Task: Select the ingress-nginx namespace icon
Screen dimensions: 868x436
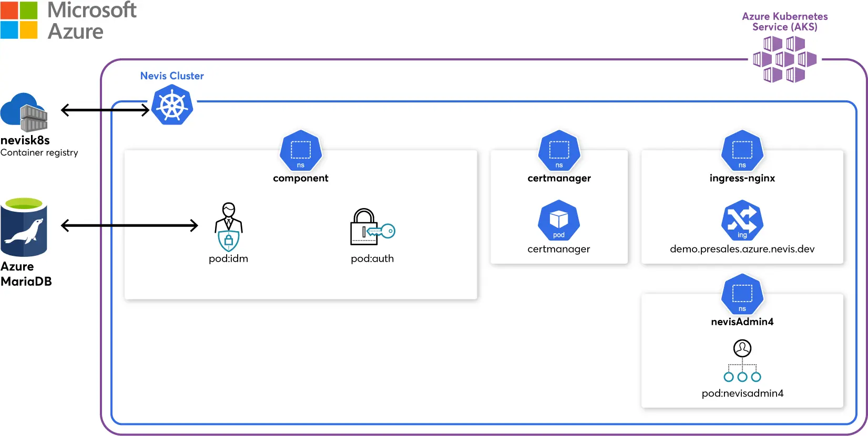Action: click(742, 150)
